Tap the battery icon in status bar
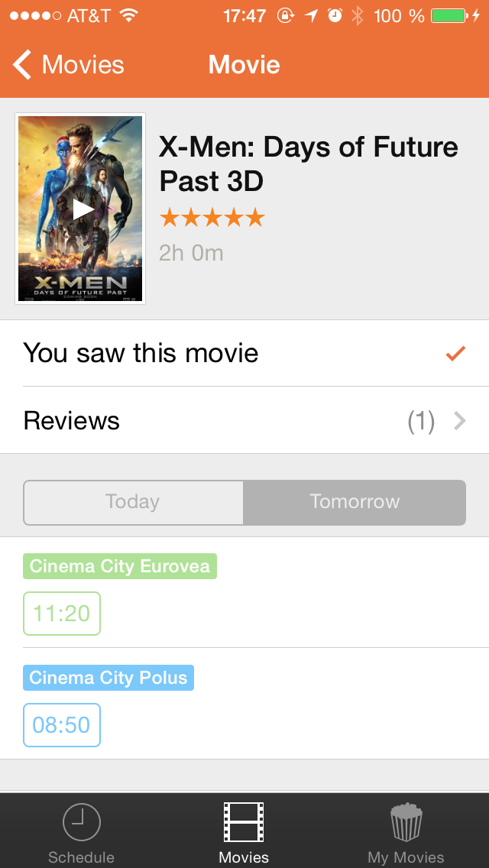Image resolution: width=489 pixels, height=868 pixels. point(449,16)
